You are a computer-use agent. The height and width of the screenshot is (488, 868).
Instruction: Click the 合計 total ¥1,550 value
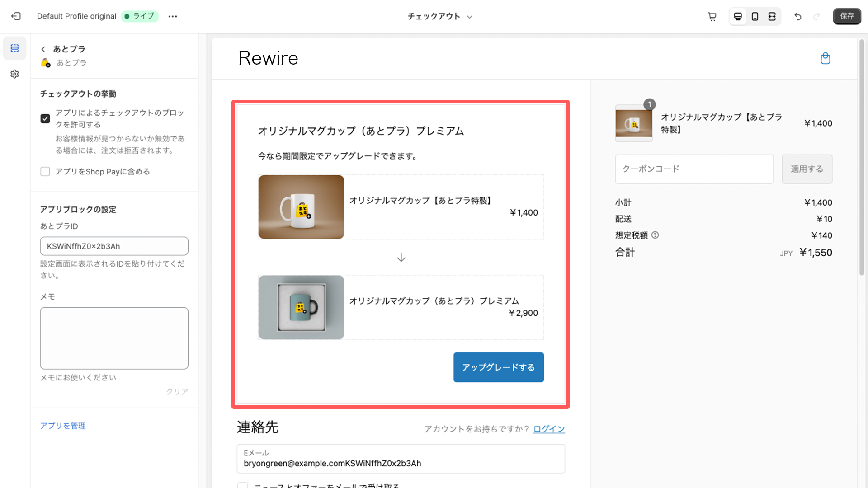(x=816, y=253)
